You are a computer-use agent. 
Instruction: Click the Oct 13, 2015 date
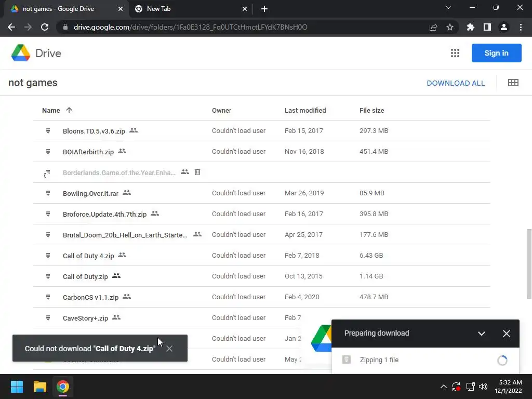click(x=303, y=276)
